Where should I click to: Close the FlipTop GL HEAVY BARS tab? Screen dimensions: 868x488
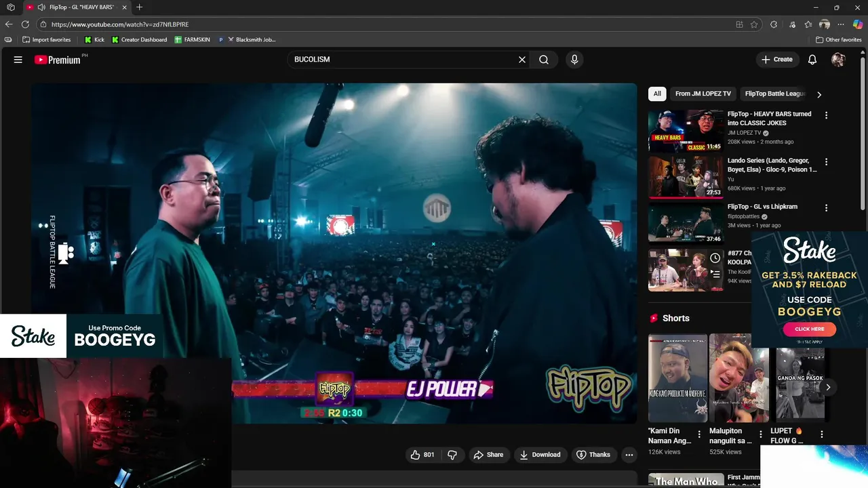click(124, 7)
